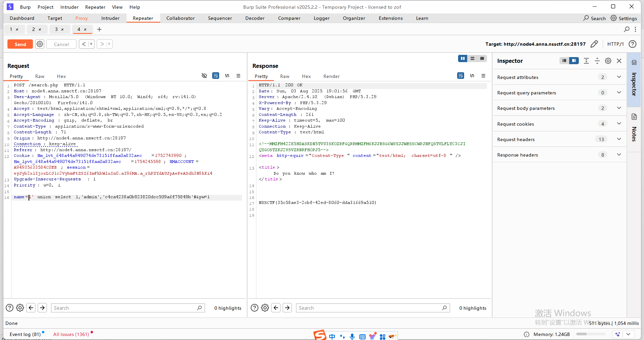Image resolution: width=644 pixels, height=340 pixels.
Task: Switch Response view to Render
Action: (x=332, y=76)
